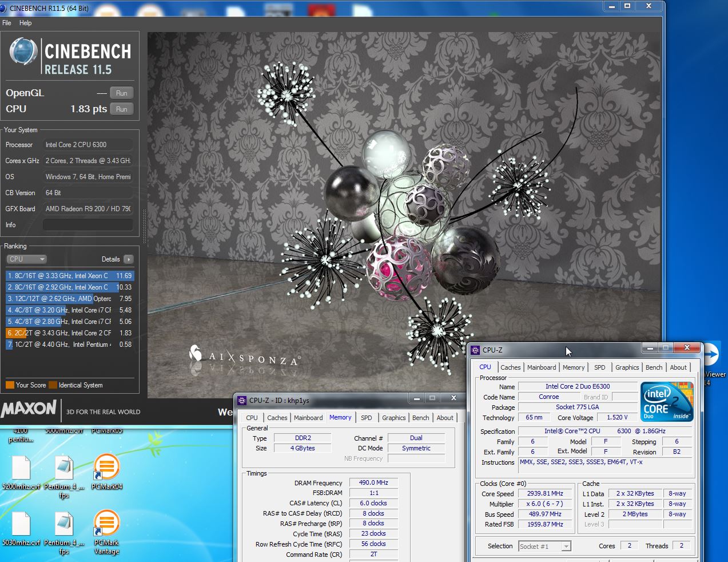The height and width of the screenshot is (562, 728).
Task: Open Mainboard tab in CPU-Z khp1ys window
Action: tap(308, 418)
